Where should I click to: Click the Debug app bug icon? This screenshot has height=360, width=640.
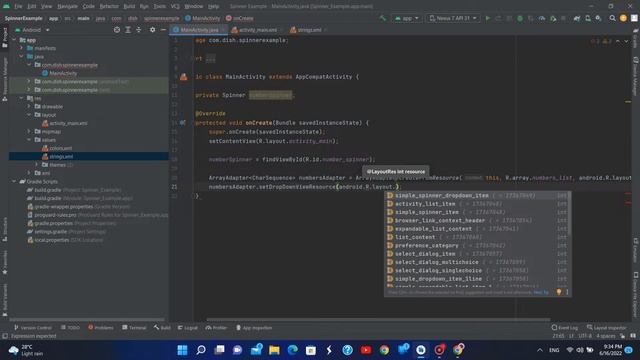coord(520,18)
